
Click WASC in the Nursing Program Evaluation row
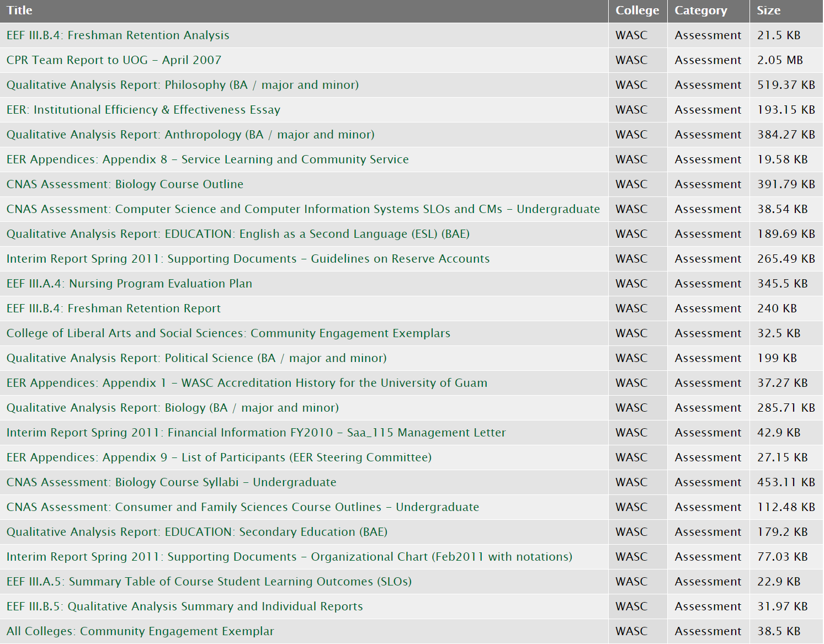tap(631, 284)
